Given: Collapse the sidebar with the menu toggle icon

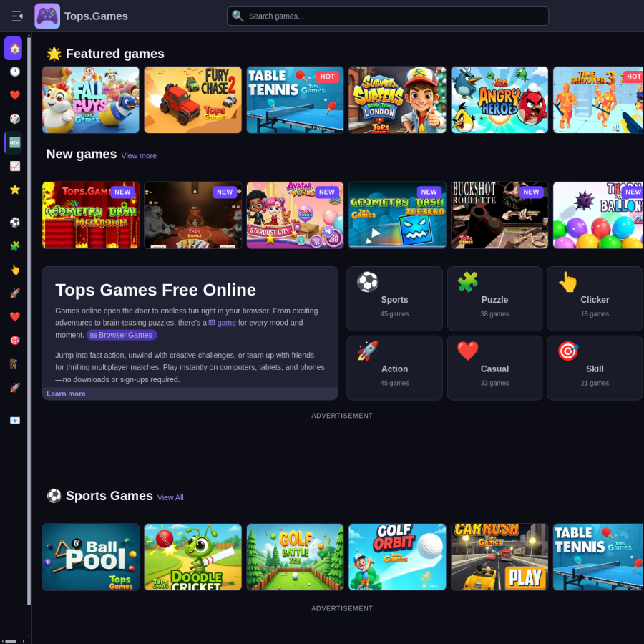Looking at the screenshot, I should pyautogui.click(x=17, y=16).
